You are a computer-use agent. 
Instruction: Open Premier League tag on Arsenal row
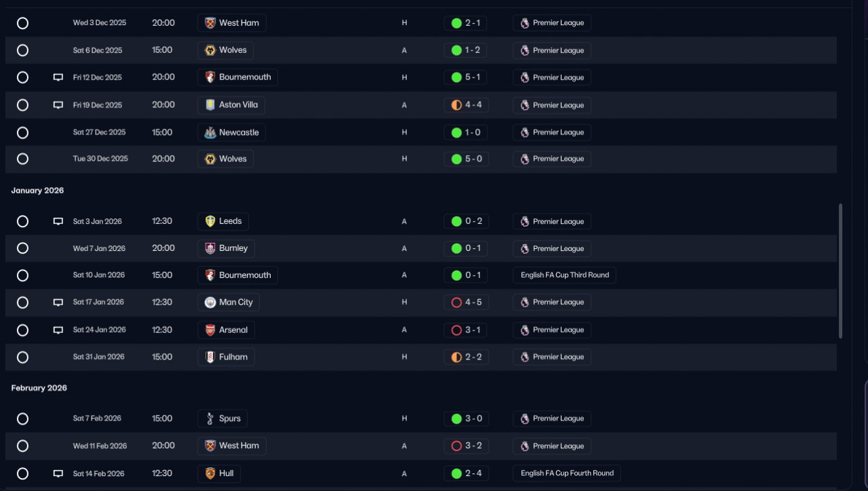(552, 330)
